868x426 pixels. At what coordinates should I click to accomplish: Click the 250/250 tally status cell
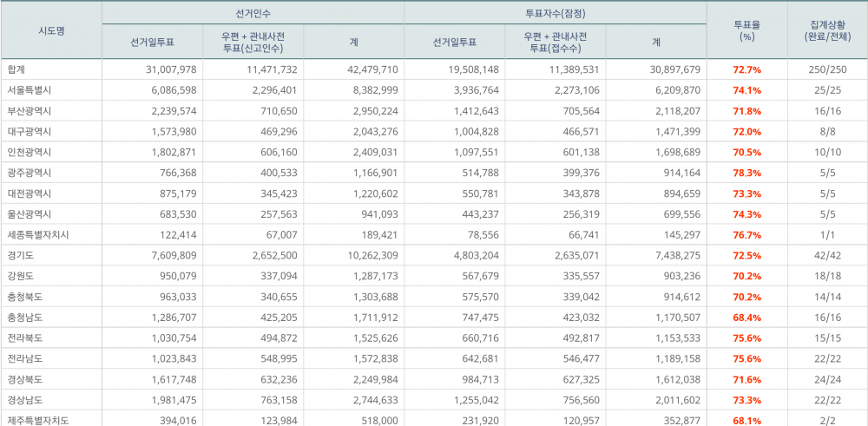tap(826, 69)
